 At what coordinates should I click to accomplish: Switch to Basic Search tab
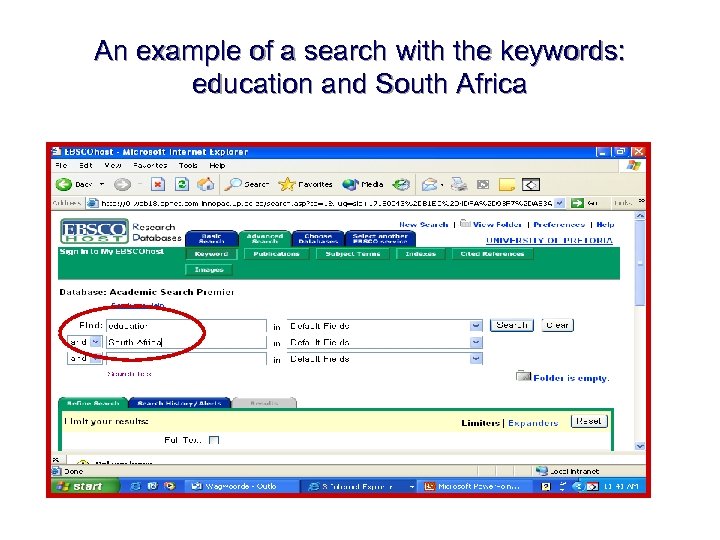212,238
